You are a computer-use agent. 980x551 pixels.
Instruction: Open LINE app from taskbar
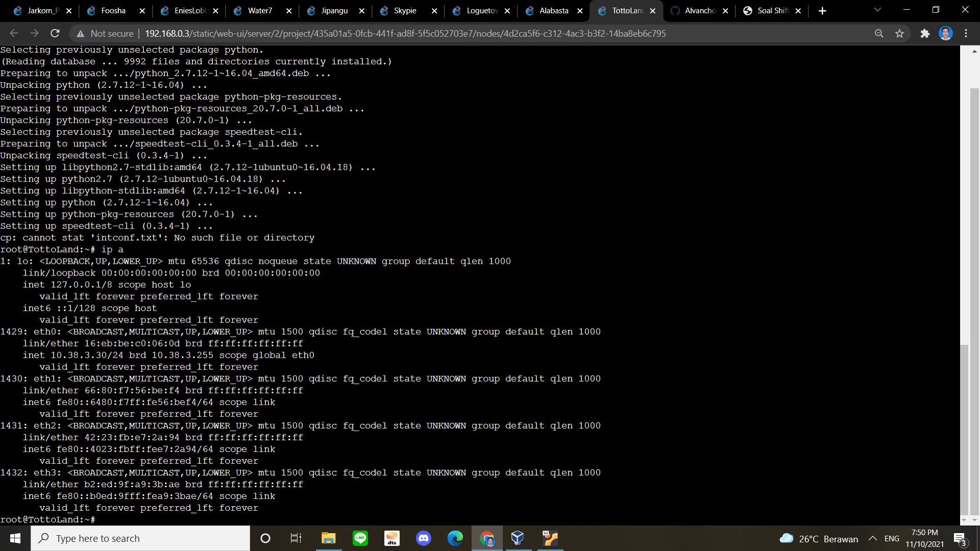360,538
